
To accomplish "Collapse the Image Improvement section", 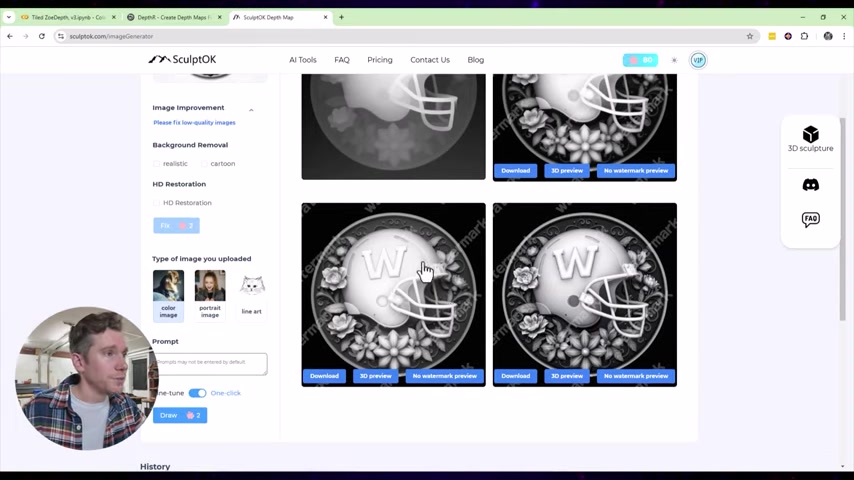I will 251,109.
